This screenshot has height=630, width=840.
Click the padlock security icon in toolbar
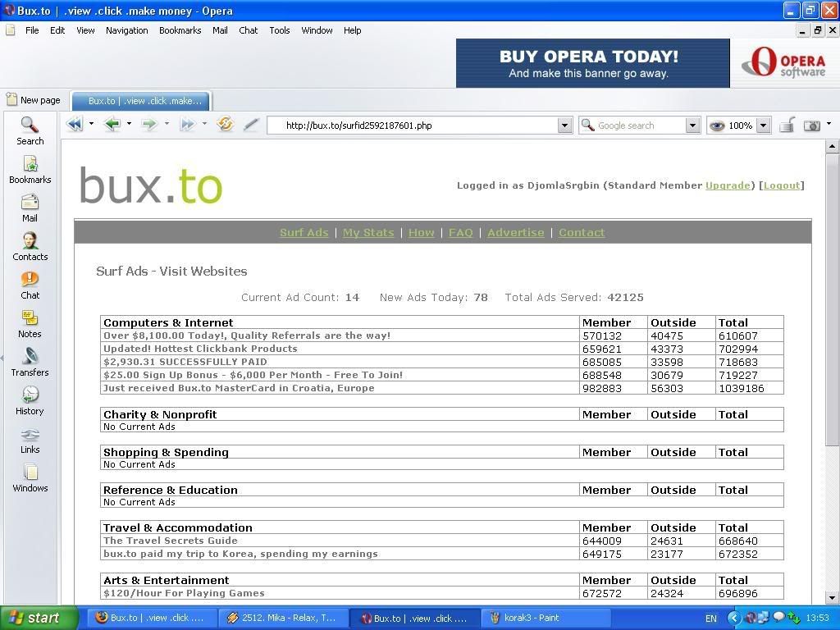tap(787, 125)
